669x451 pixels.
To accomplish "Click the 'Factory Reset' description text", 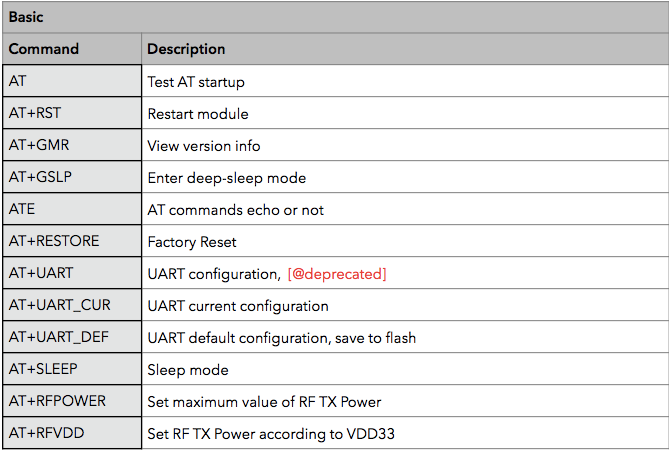I will click(x=192, y=242).
